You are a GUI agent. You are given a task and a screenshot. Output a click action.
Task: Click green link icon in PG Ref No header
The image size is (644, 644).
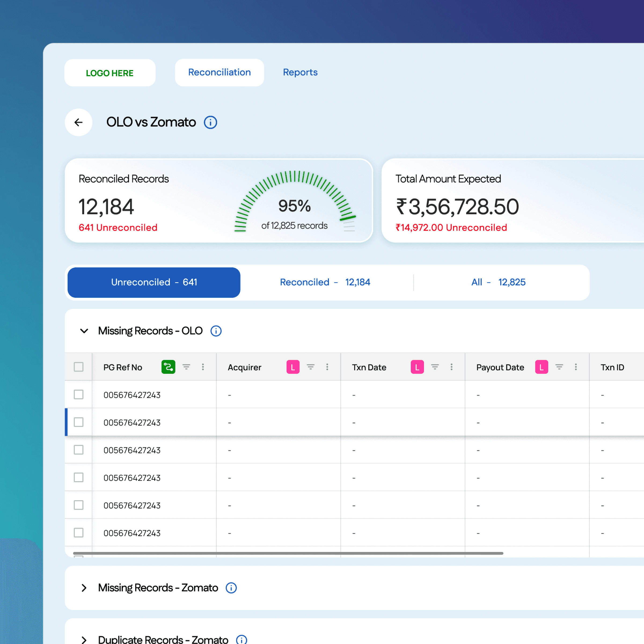click(168, 367)
